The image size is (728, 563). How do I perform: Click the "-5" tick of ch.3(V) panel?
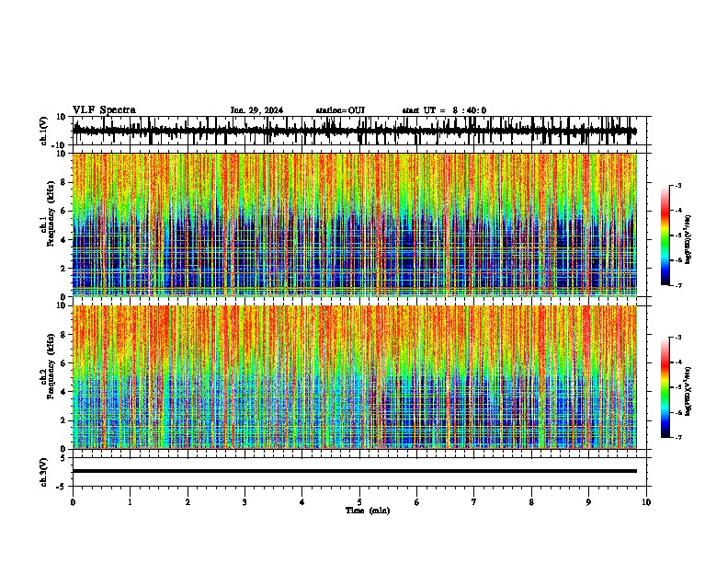[63, 487]
